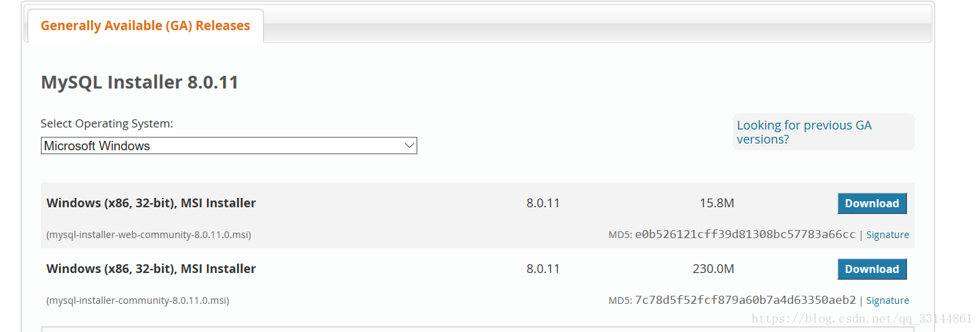Screen dimensions: 980x332
Task: Click the MD5 hash starting with e0b526121
Action: tap(745, 235)
